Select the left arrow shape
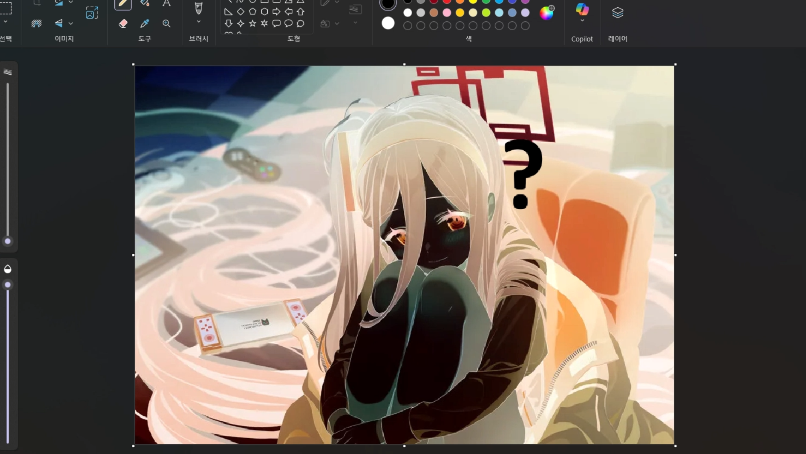 click(x=288, y=11)
